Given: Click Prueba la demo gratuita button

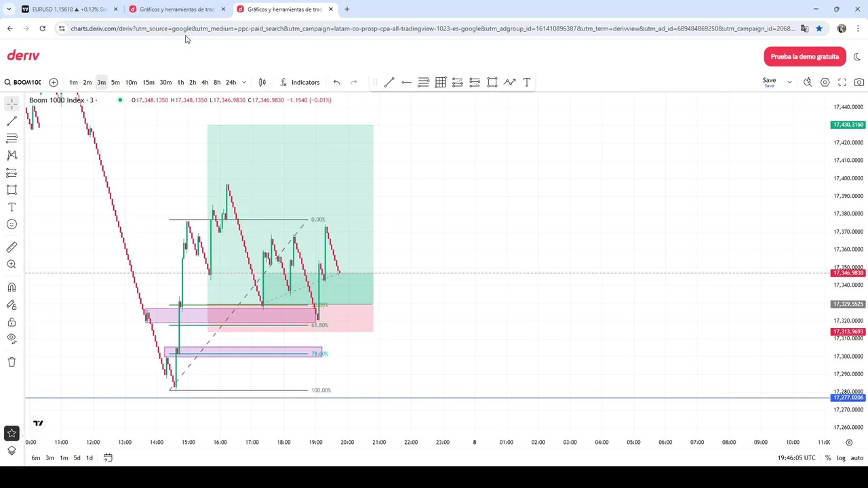Looking at the screenshot, I should pos(805,57).
